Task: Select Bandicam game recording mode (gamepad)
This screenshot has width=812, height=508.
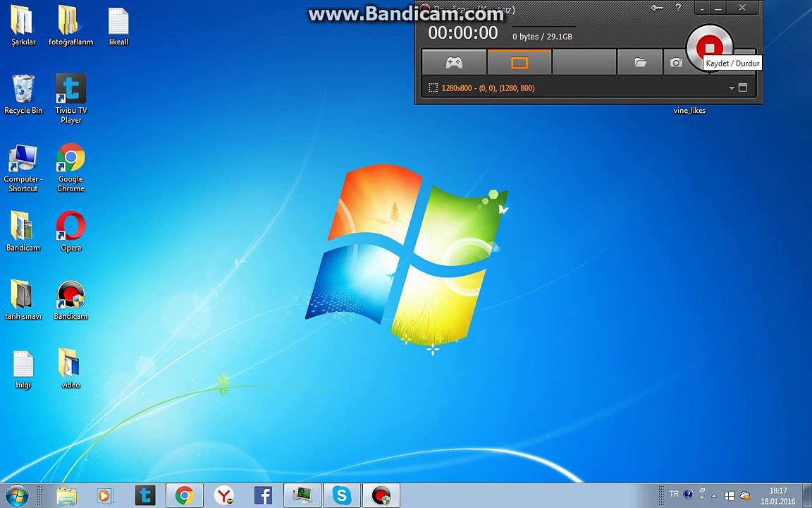Action: (x=454, y=63)
